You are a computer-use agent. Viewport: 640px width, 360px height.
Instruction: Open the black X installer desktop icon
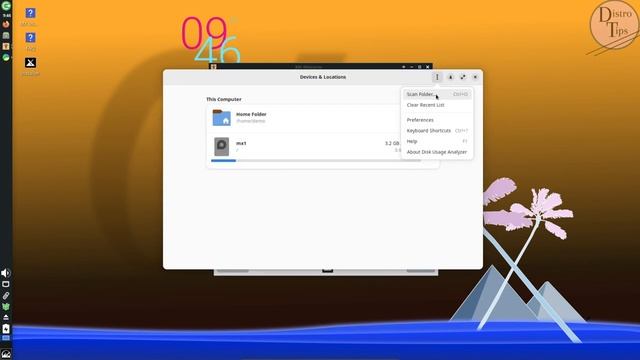30,63
